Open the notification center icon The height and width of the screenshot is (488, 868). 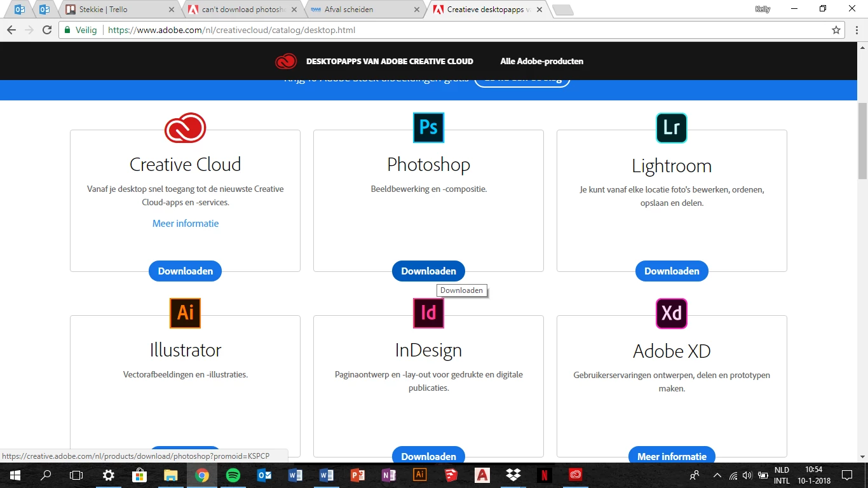click(x=847, y=475)
